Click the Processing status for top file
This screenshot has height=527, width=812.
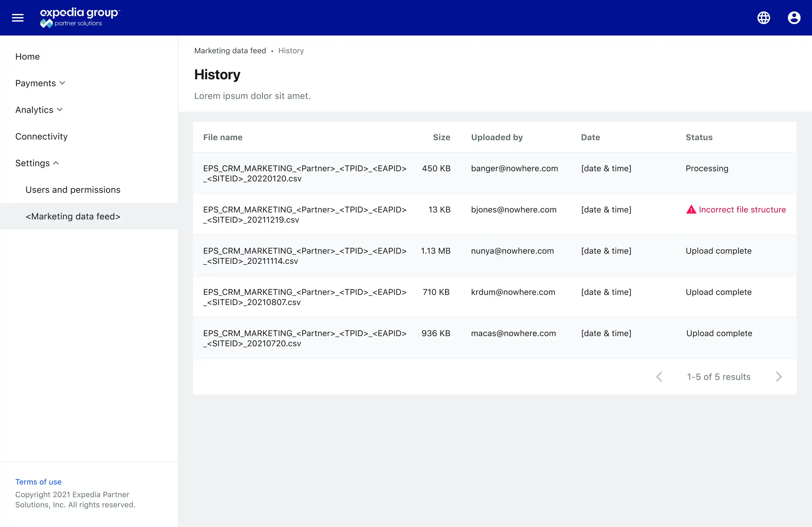pyautogui.click(x=707, y=168)
